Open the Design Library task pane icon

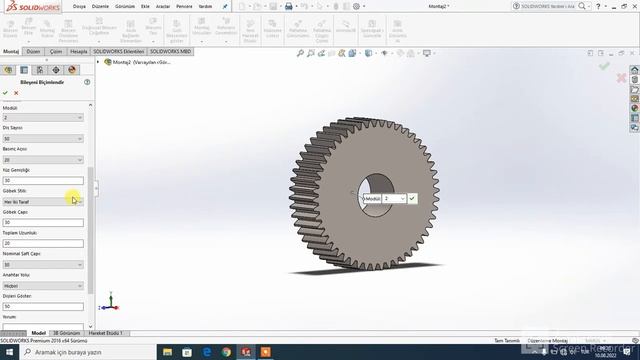point(634,80)
